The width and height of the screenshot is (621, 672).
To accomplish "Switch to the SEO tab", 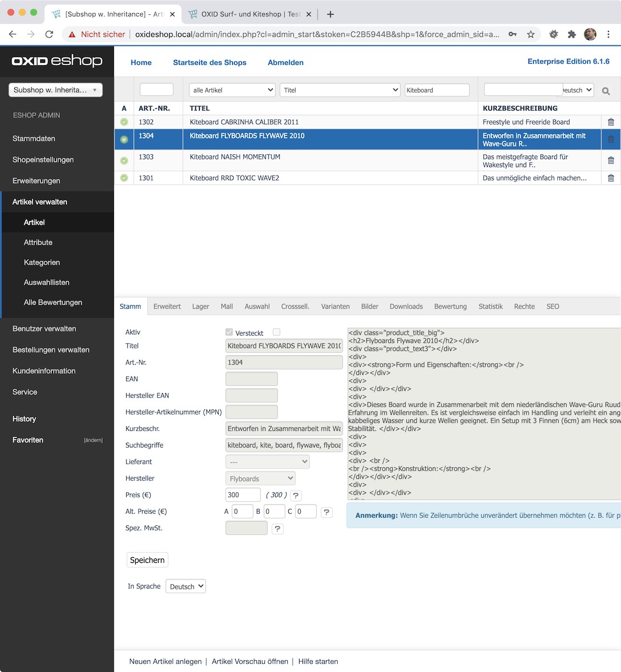I will click(553, 307).
